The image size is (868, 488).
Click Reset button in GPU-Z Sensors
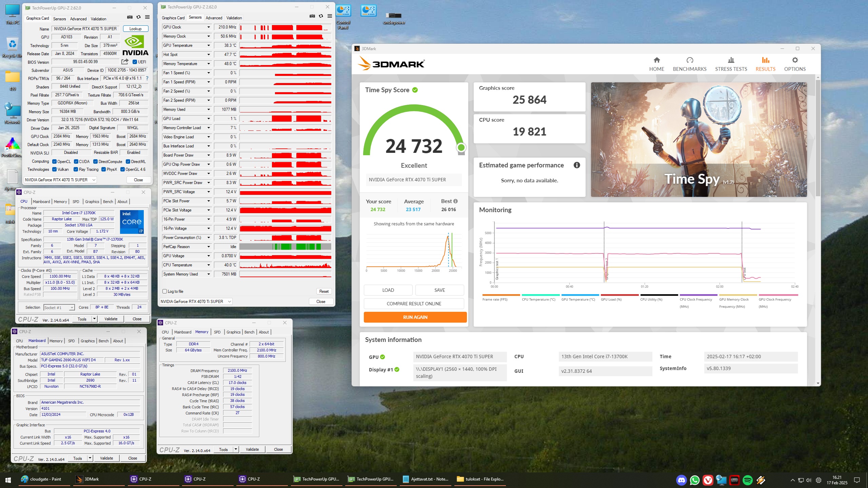(x=324, y=291)
